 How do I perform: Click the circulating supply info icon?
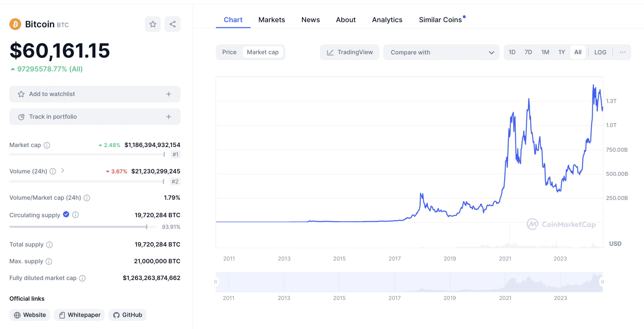tap(75, 214)
